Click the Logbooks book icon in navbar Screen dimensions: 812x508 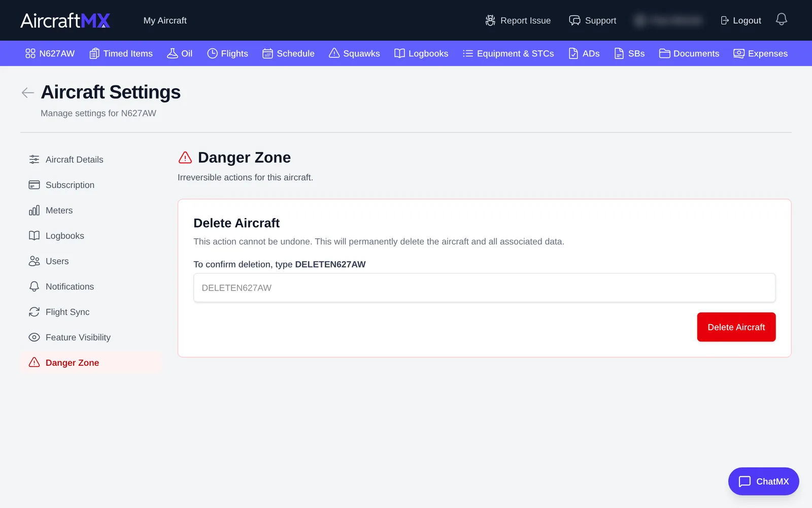[399, 53]
